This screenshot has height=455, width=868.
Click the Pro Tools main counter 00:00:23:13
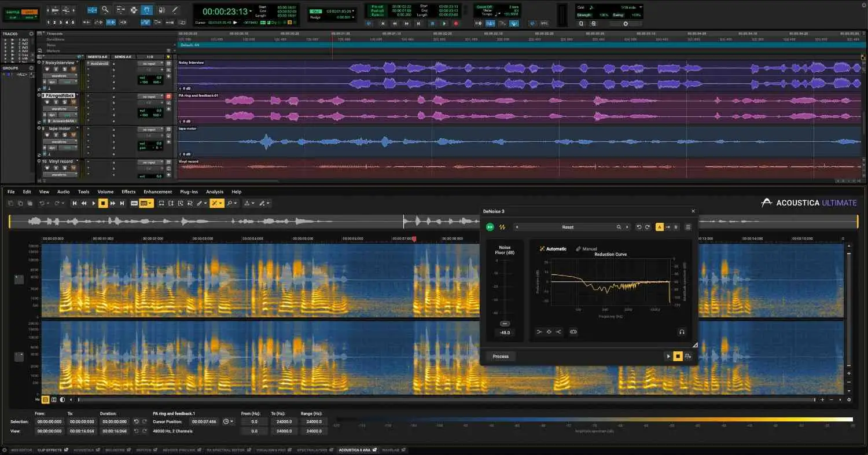point(225,12)
